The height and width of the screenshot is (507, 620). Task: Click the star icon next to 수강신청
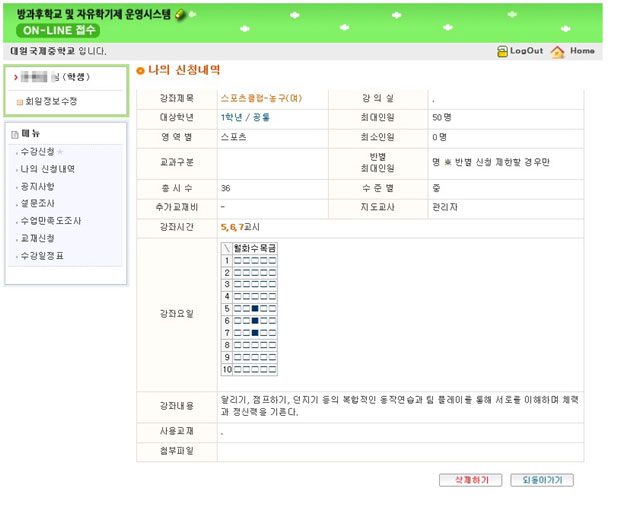60,152
